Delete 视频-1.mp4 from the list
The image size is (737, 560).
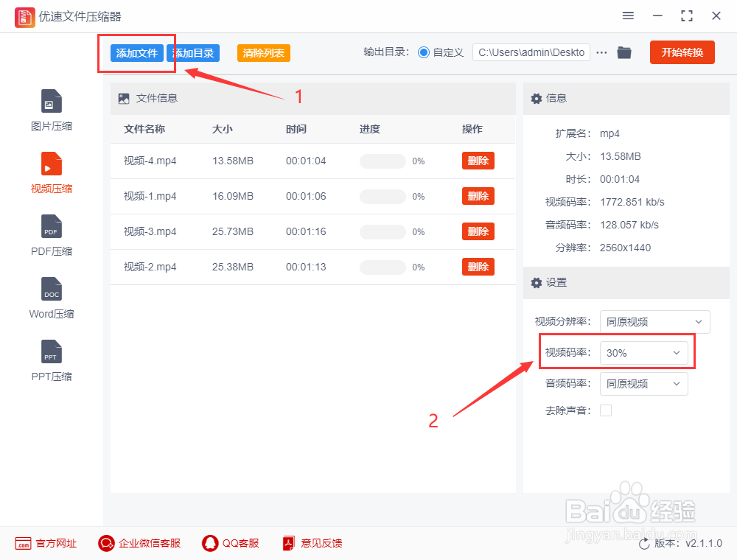(478, 196)
